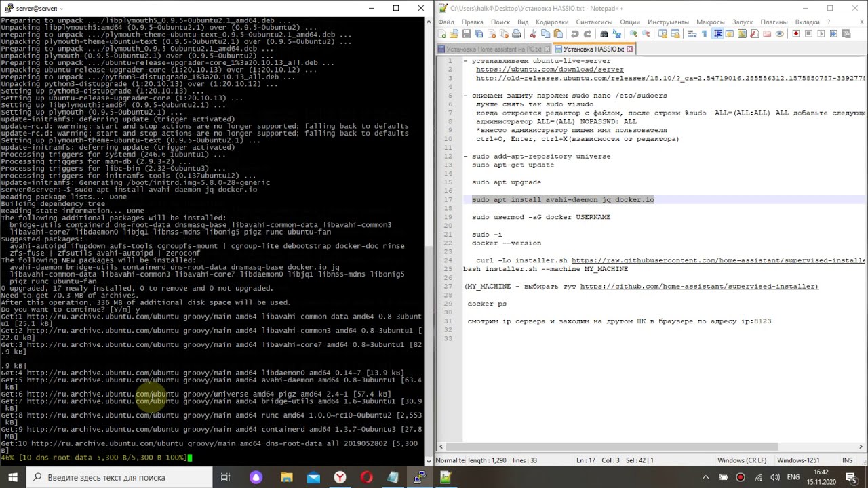The height and width of the screenshot is (488, 868).
Task: Open the Правка menu
Action: (x=473, y=22)
